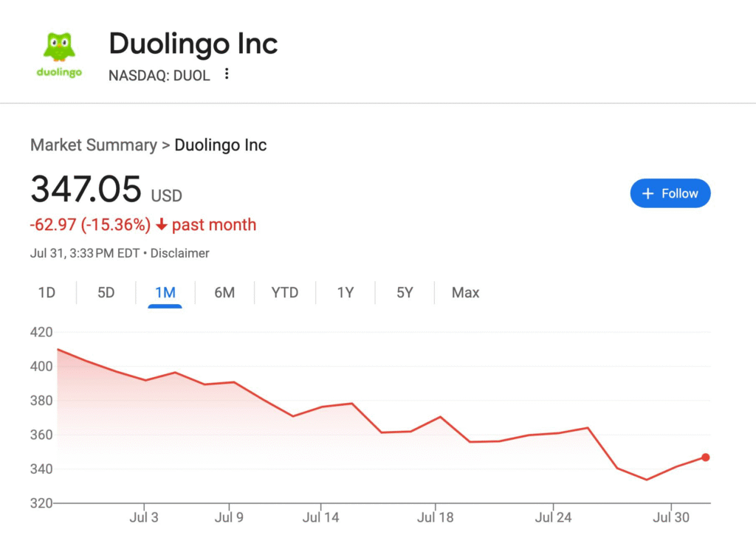Open the Market Summary breadcrumb link
This screenshot has height=535, width=756.
click(93, 145)
